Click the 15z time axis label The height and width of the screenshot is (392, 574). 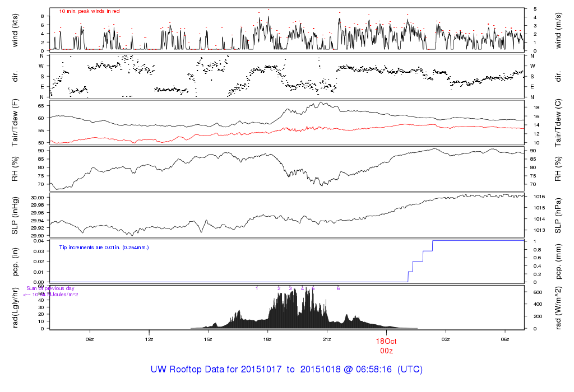(x=209, y=339)
